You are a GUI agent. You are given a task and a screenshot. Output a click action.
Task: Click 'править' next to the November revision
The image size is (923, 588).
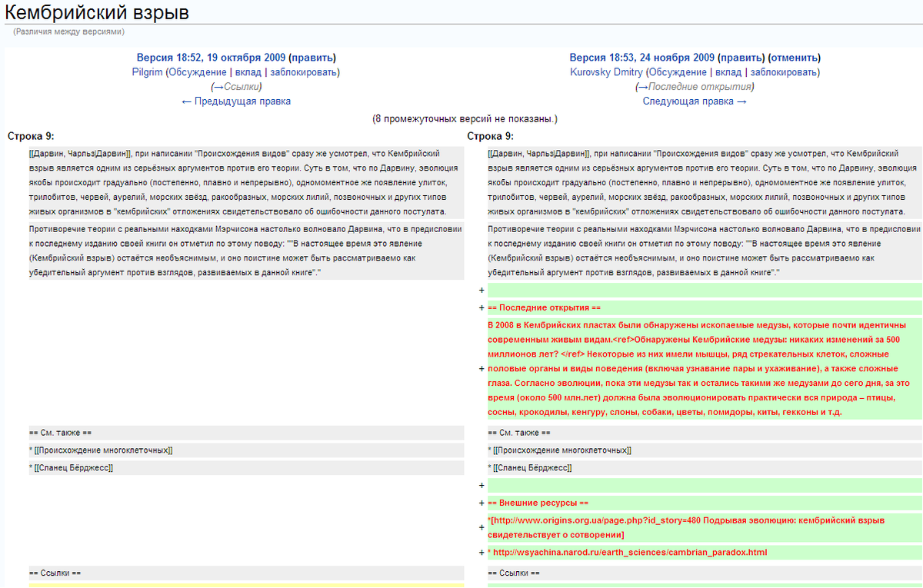[741, 58]
